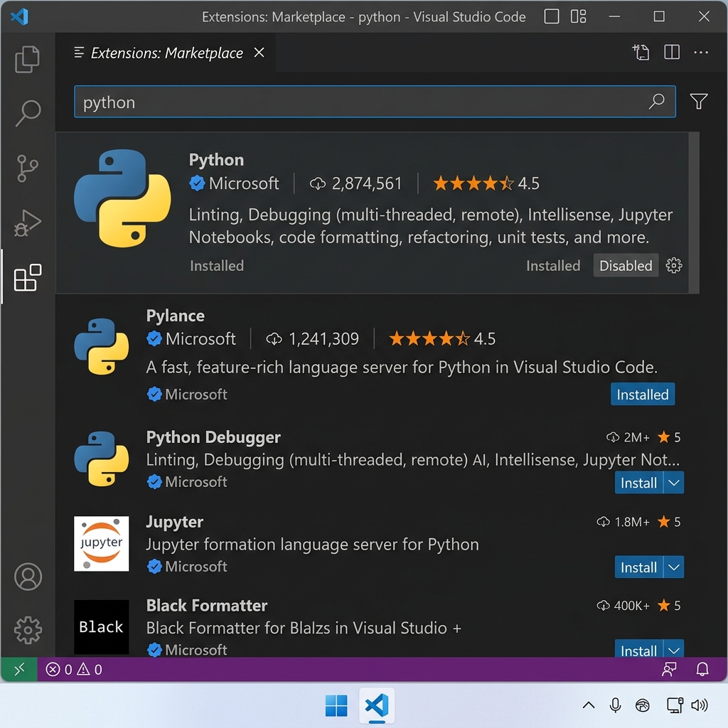Open the Pylance extension title
The width and height of the screenshot is (728, 728).
[x=176, y=316]
